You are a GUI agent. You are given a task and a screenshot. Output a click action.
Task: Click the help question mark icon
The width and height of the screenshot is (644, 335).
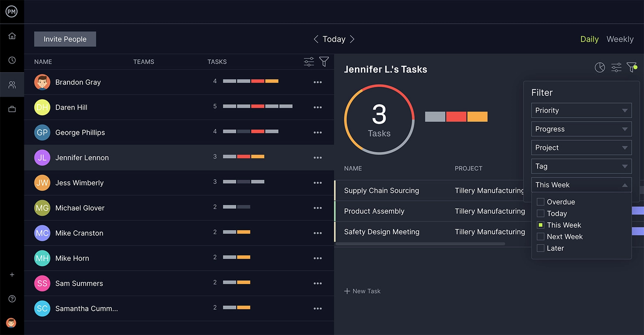point(12,299)
